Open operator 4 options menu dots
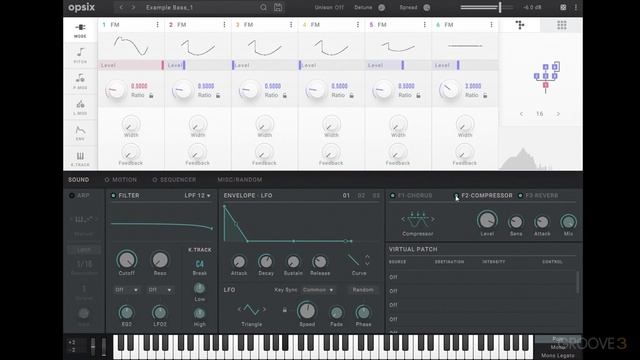The image size is (640, 360). (x=358, y=24)
